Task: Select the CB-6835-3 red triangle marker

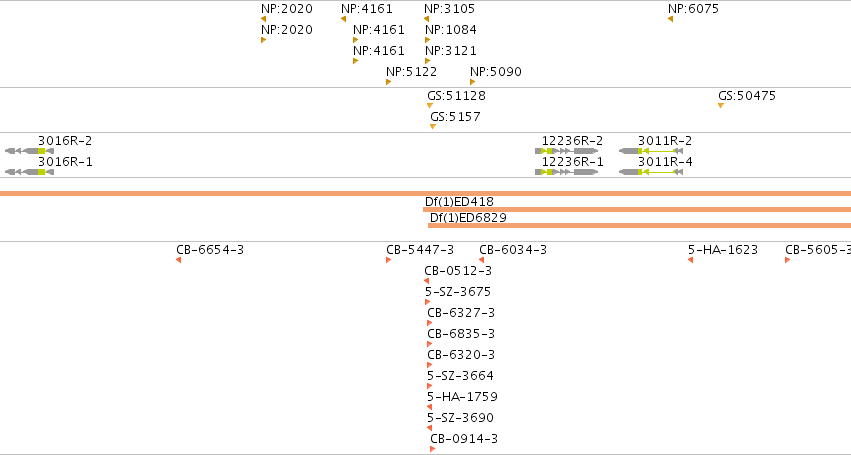Action: [430, 344]
